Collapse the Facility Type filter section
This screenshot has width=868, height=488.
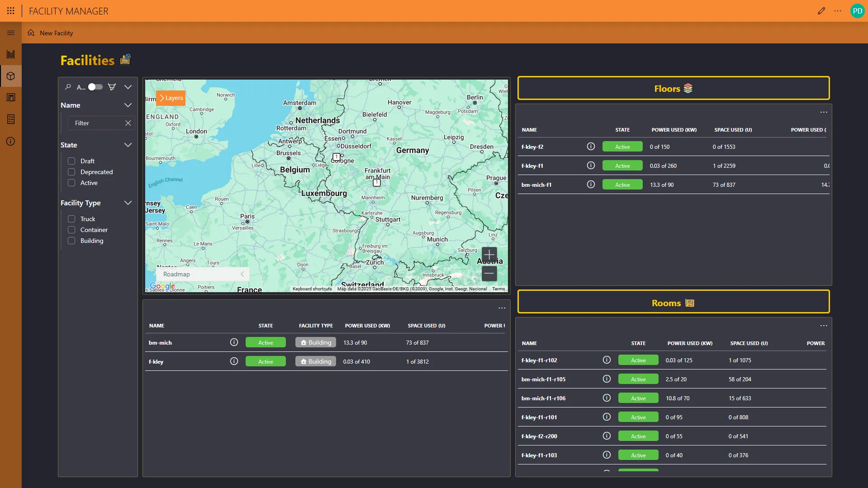coord(128,203)
